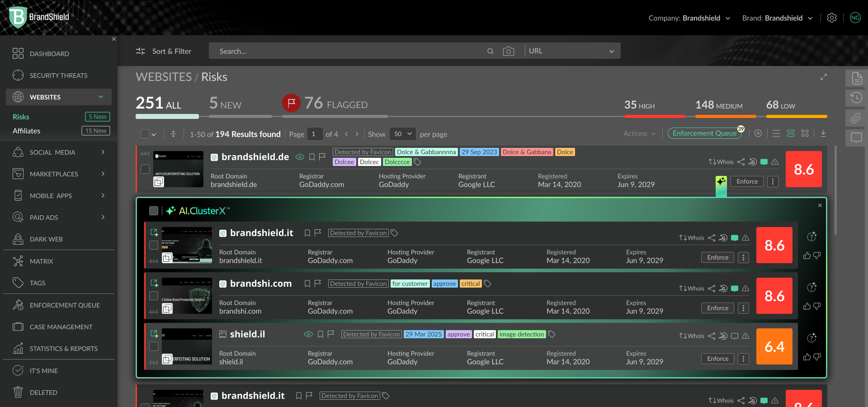
Task: Open the Show 50 per page dropdown
Action: click(402, 134)
